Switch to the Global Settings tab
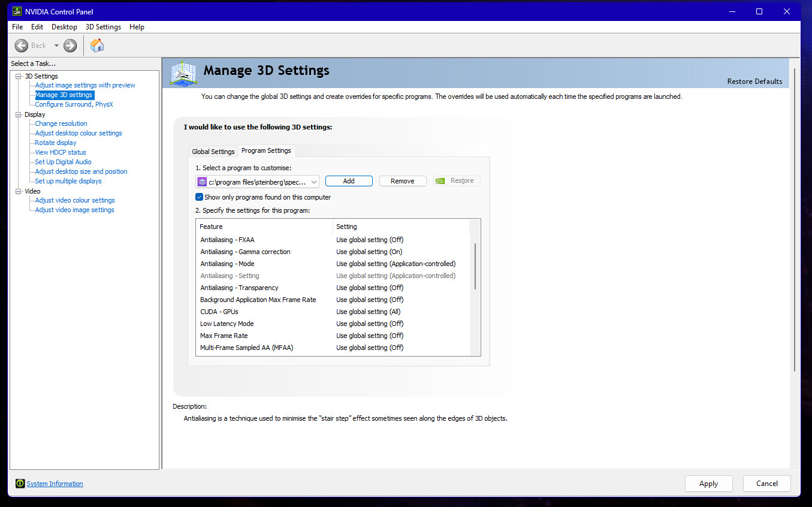This screenshot has height=507, width=812. pyautogui.click(x=213, y=152)
